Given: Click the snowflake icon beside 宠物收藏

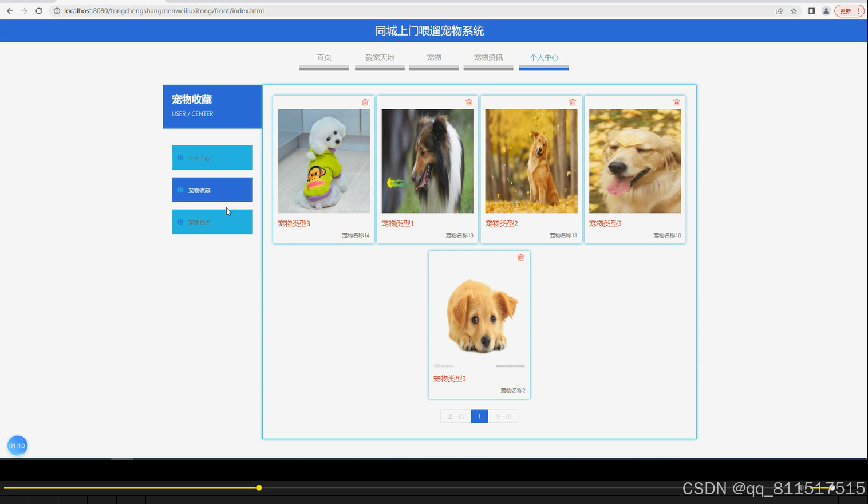Looking at the screenshot, I should [x=180, y=190].
